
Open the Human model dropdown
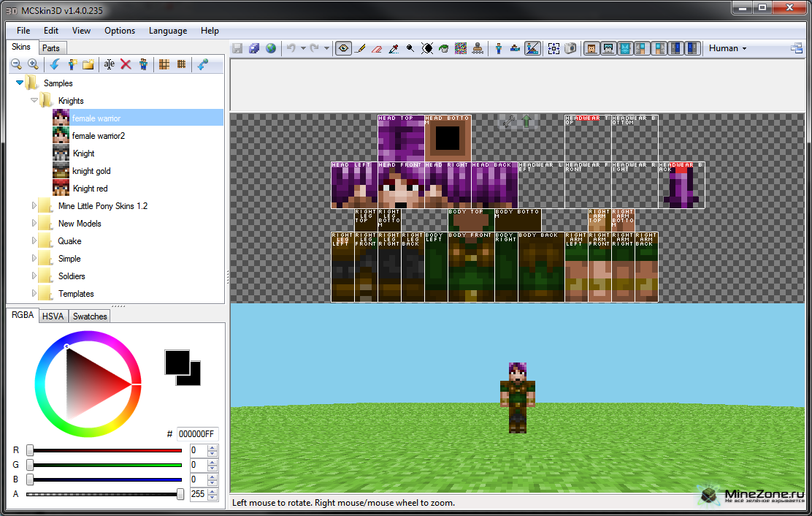coord(728,48)
